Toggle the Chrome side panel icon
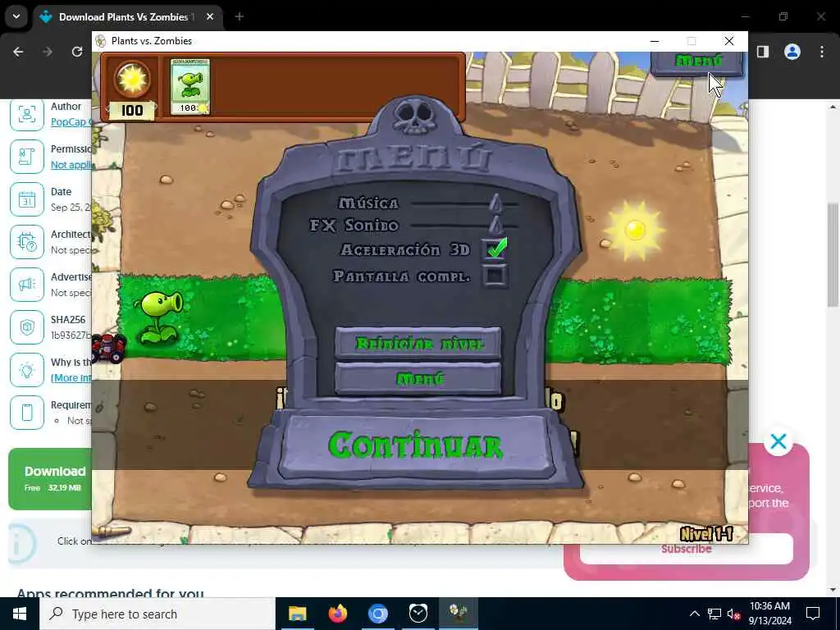This screenshot has width=840, height=630. pyautogui.click(x=763, y=52)
